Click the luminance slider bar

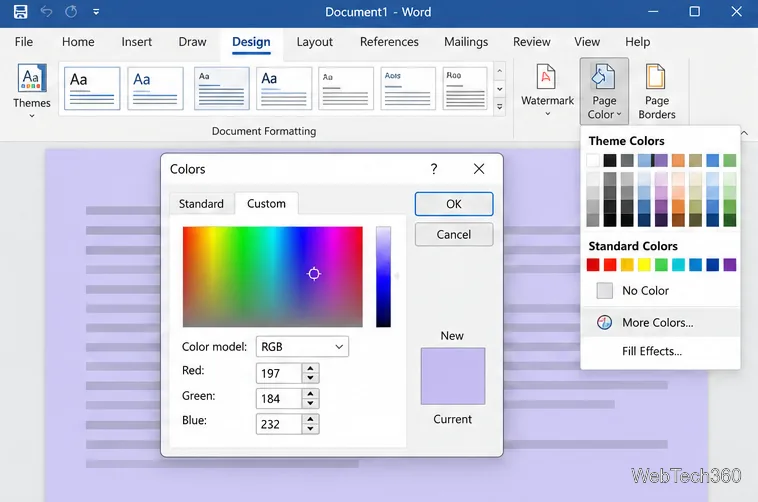(383, 277)
